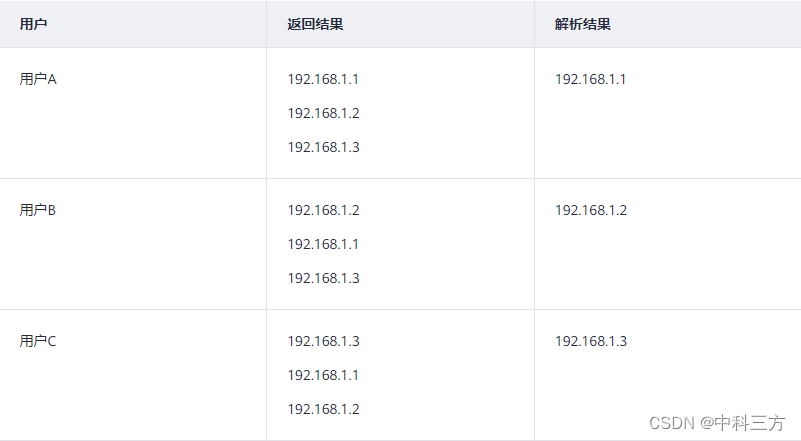Image resolution: width=801 pixels, height=441 pixels.
Task: Click the CSDN watermark text
Action: (x=672, y=423)
